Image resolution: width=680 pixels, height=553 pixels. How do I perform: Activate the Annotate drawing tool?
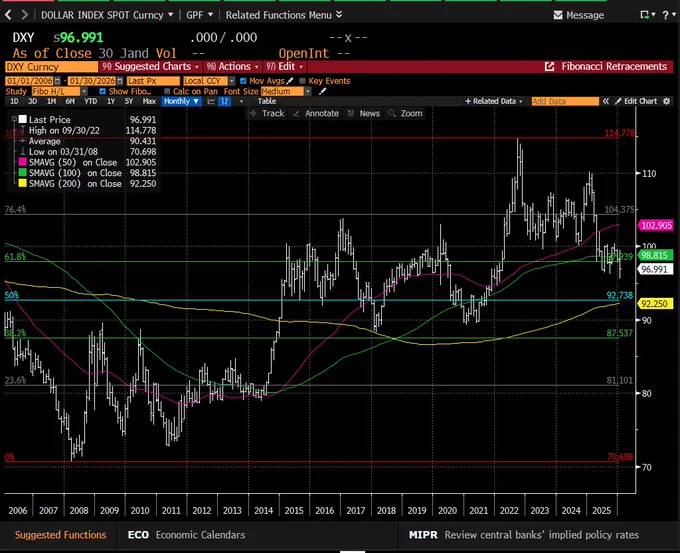(x=316, y=113)
